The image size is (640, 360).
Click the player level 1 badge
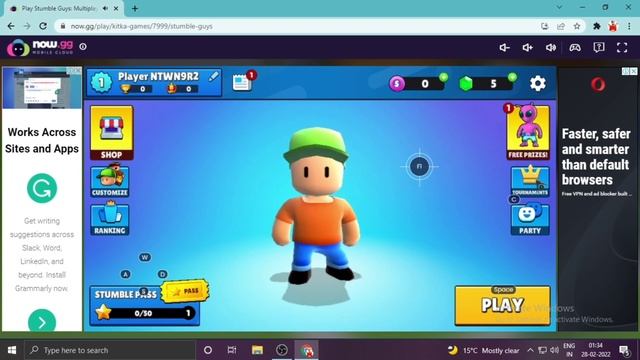coord(101,83)
